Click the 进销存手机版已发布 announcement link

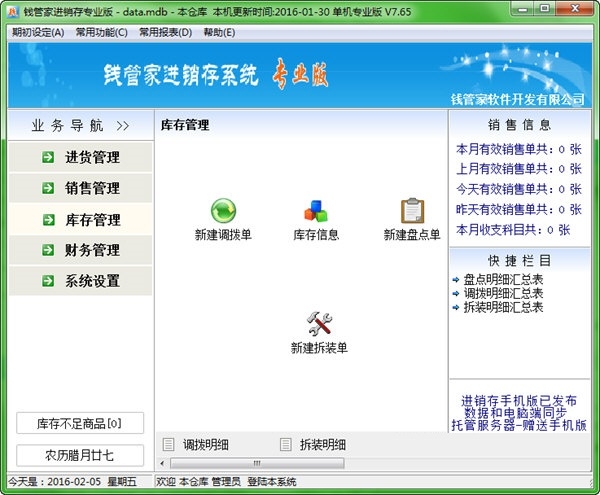pyautogui.click(x=519, y=401)
